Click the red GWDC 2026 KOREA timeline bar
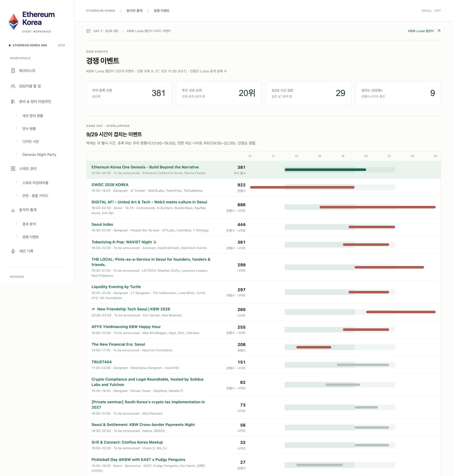Viewport: 453px width, 476px height. point(302,187)
